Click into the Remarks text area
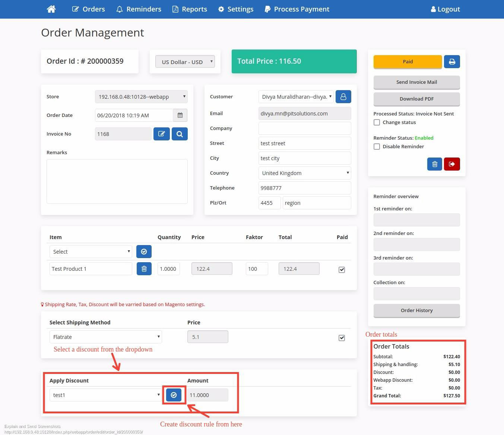This screenshot has width=504, height=435. tap(117, 181)
